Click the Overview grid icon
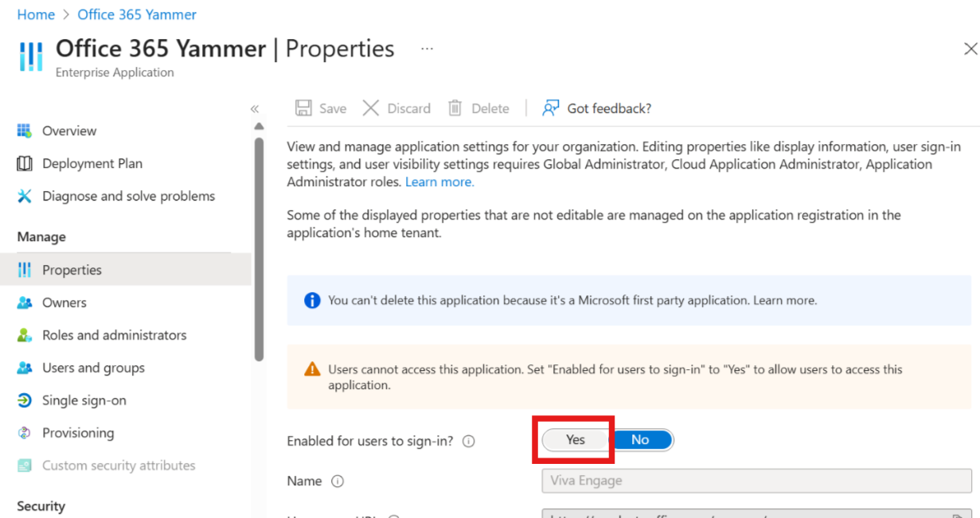 pos(25,130)
